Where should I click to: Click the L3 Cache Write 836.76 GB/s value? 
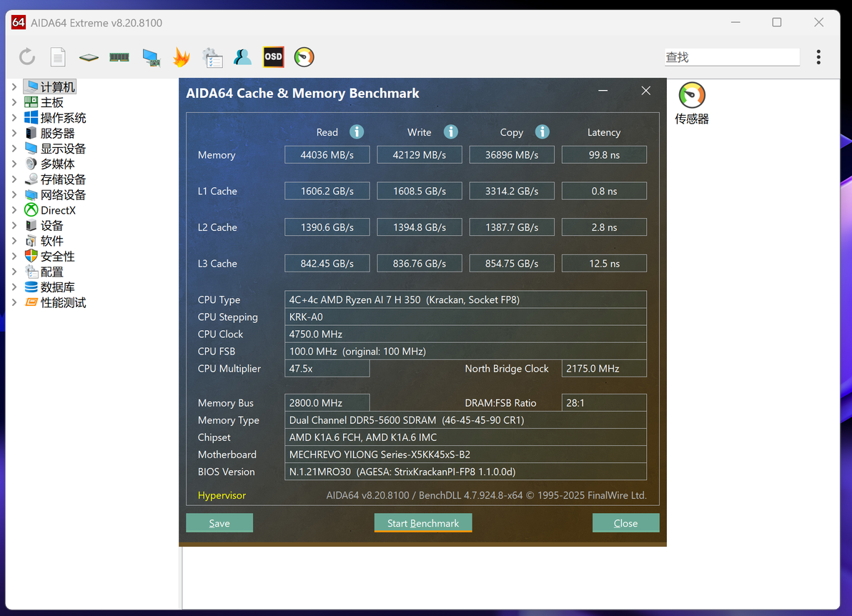coord(420,264)
